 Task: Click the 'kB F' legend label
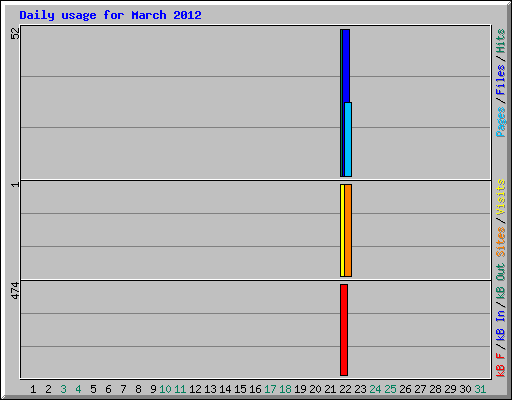pos(501,364)
